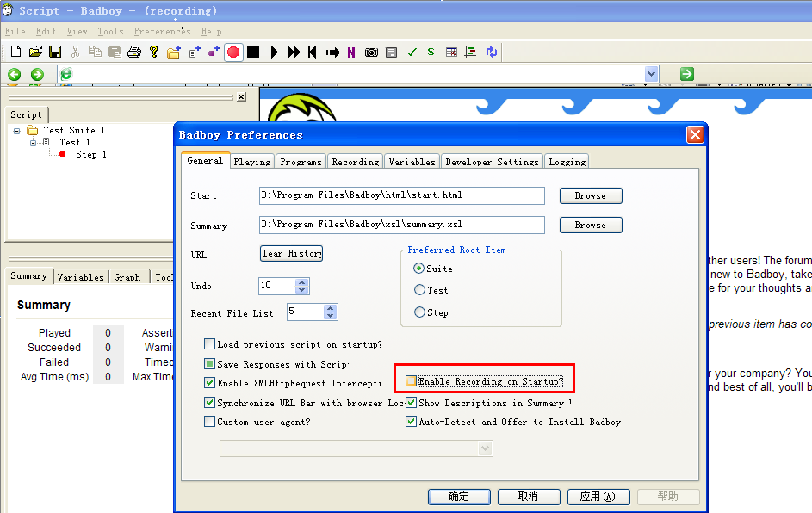This screenshot has height=513, width=812.
Task: Select Step 1 in script tree
Action: pyautogui.click(x=90, y=154)
